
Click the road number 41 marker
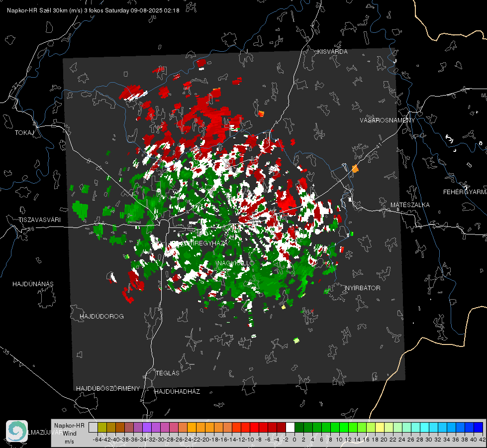[378, 145]
